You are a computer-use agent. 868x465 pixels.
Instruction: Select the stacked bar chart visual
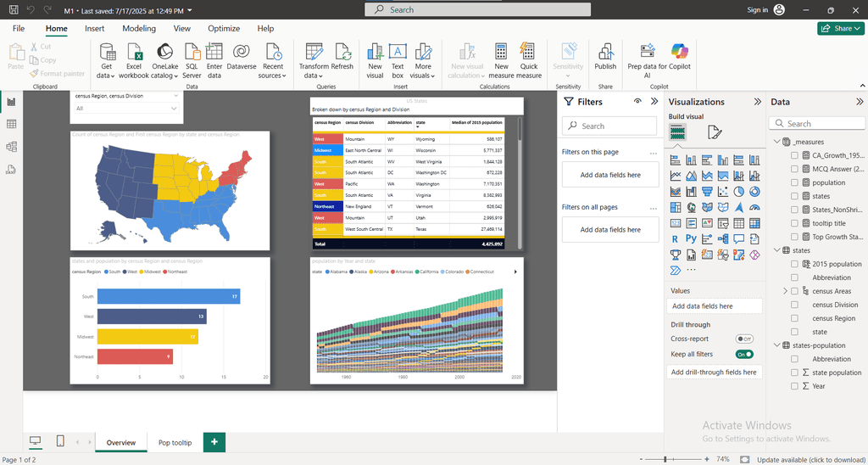(676, 160)
